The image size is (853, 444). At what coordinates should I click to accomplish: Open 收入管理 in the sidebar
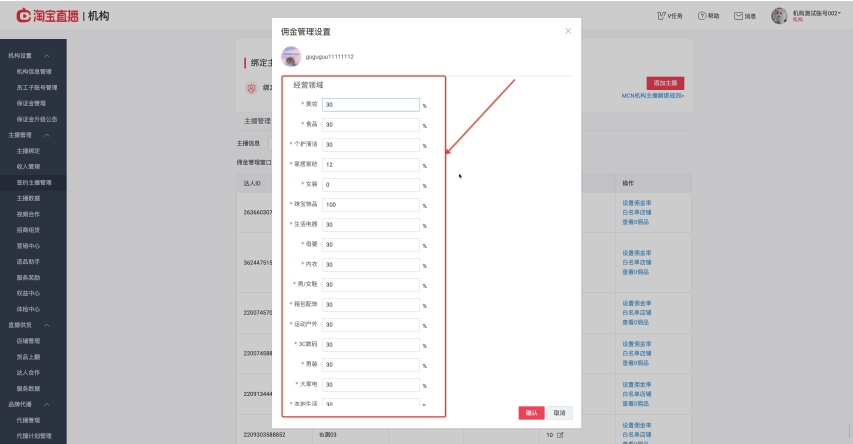(28, 166)
